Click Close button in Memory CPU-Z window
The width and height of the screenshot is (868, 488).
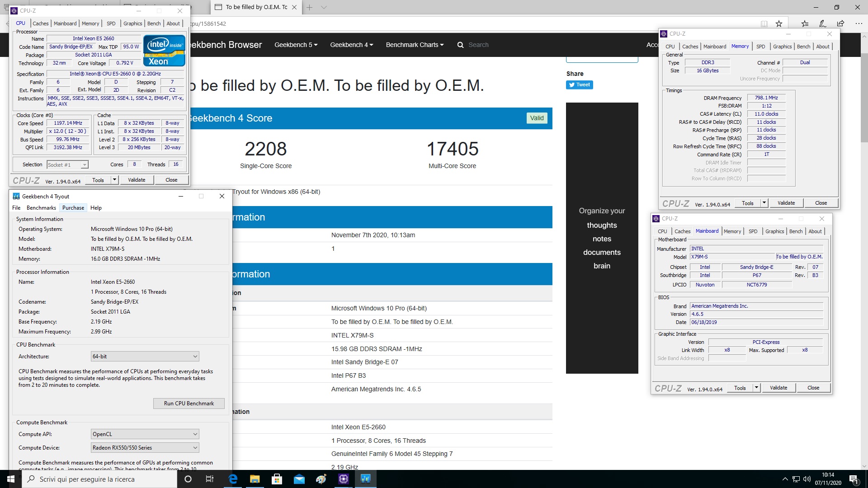click(x=821, y=203)
